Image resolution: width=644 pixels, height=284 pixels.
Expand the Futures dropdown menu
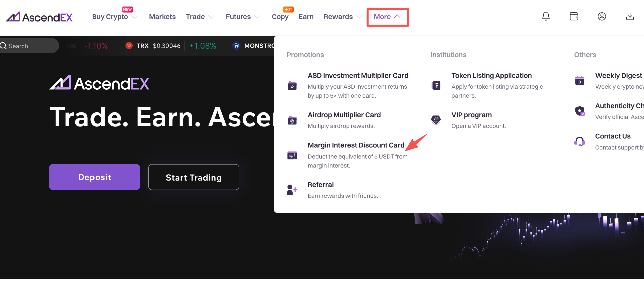tap(243, 17)
